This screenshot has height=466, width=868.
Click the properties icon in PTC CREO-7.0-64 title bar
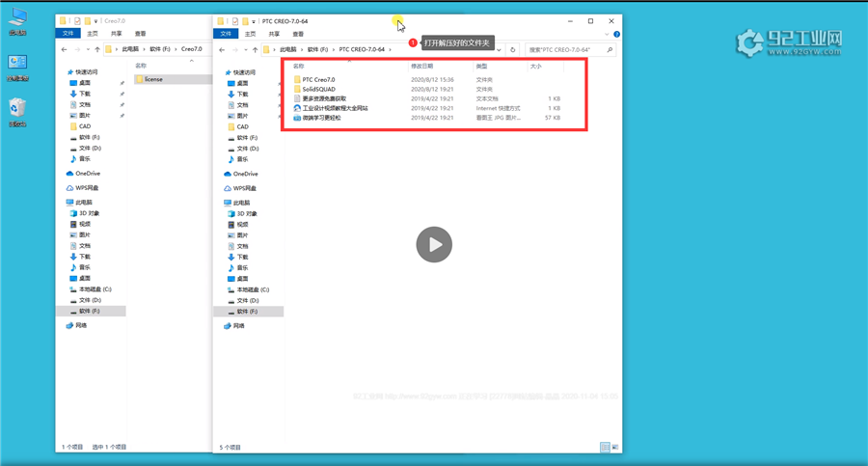(235, 21)
